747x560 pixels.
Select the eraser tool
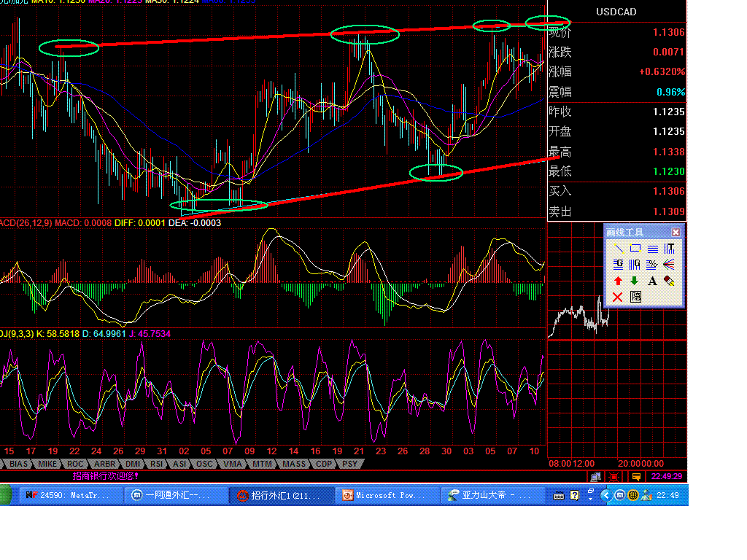click(x=669, y=281)
